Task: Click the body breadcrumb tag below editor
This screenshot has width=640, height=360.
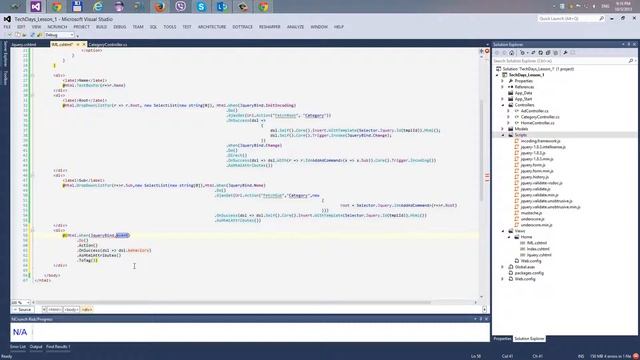Action: (71, 310)
